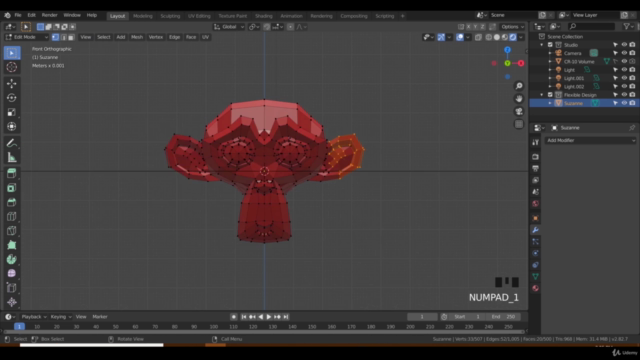Open the Modifier properties wrench tab
This screenshot has width=640, height=360.
tap(535, 230)
